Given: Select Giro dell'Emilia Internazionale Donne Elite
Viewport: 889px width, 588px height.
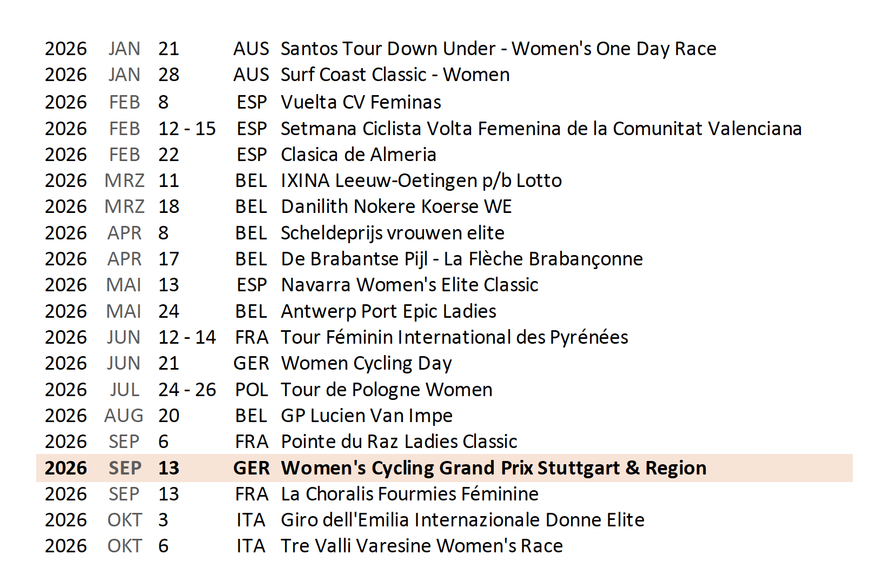Looking at the screenshot, I should [462, 520].
